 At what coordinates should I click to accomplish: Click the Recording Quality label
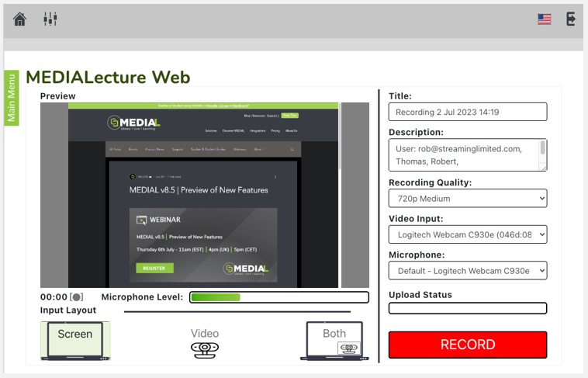[x=430, y=183]
